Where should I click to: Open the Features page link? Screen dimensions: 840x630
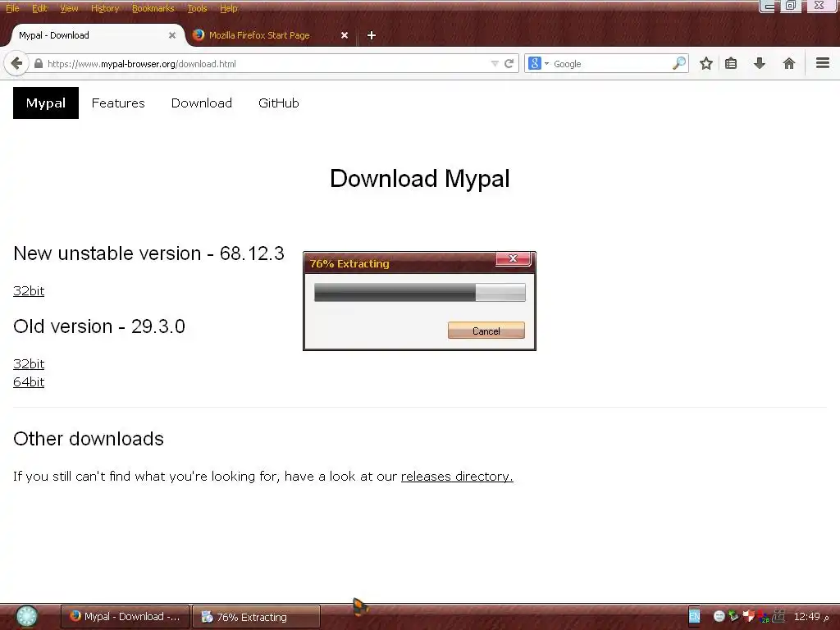[118, 103]
